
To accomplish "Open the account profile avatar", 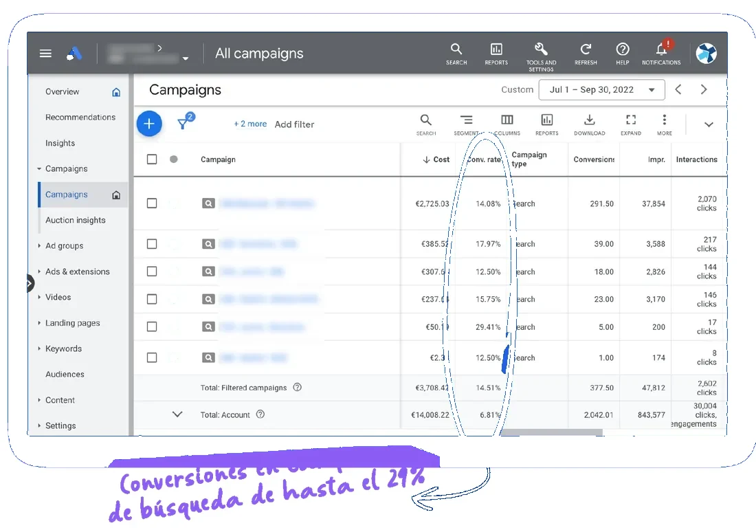I will [707, 53].
